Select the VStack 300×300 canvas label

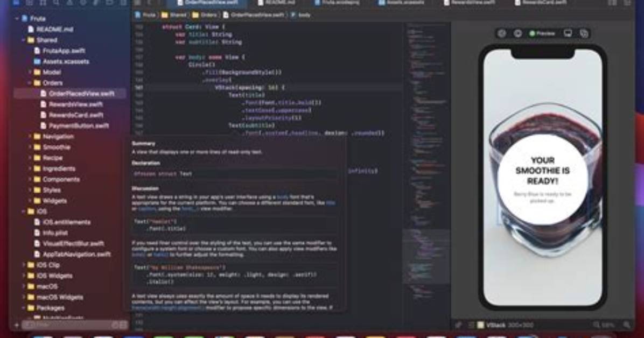click(x=510, y=325)
